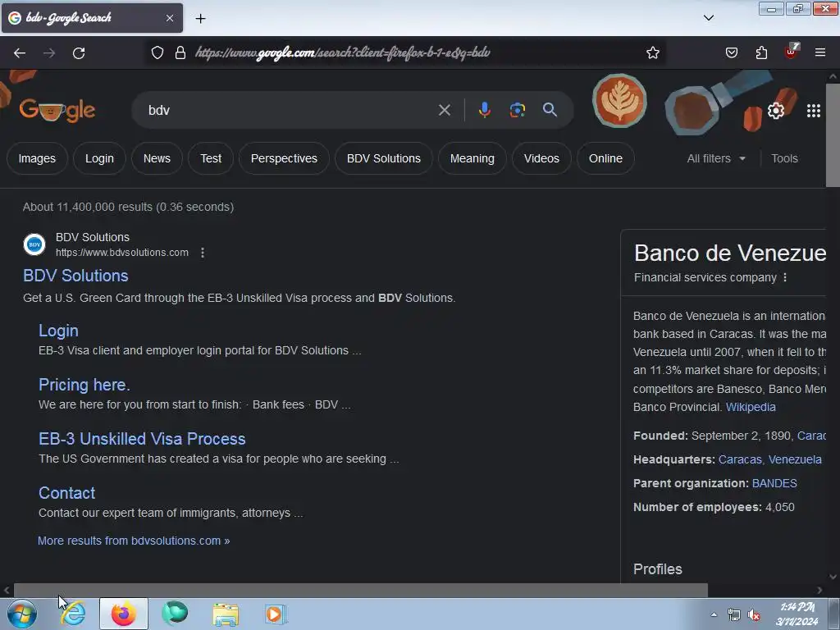Bookmark this page with the star icon
Image resolution: width=840 pixels, height=630 pixels.
coord(652,52)
